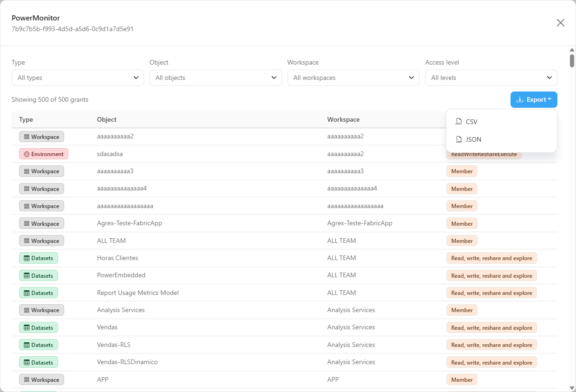
Task: Click the Object column header
Action: (107, 119)
